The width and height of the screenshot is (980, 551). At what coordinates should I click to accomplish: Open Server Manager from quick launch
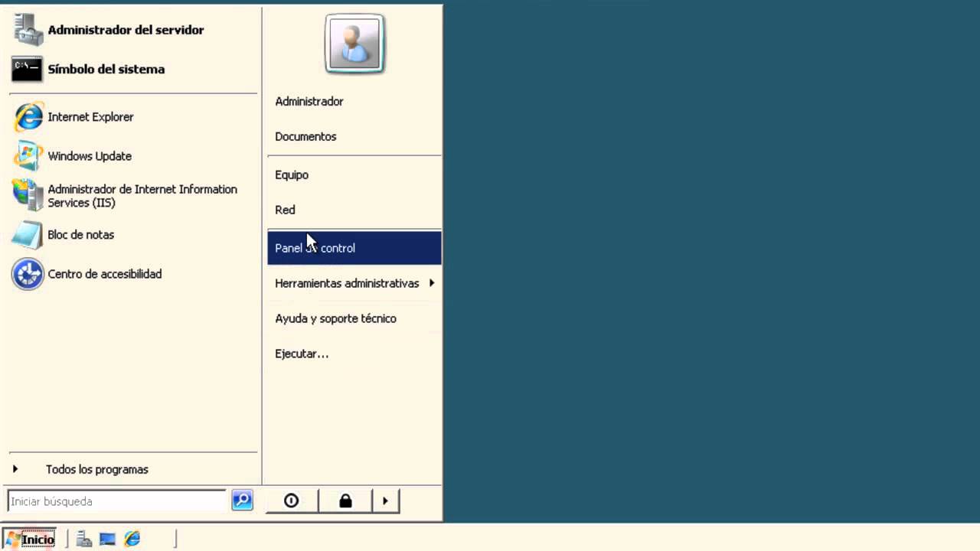click(84, 540)
